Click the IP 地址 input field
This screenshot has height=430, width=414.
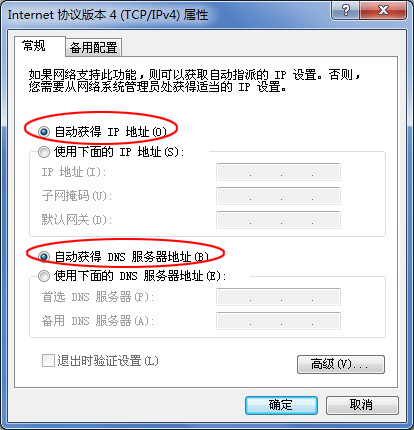point(278,172)
